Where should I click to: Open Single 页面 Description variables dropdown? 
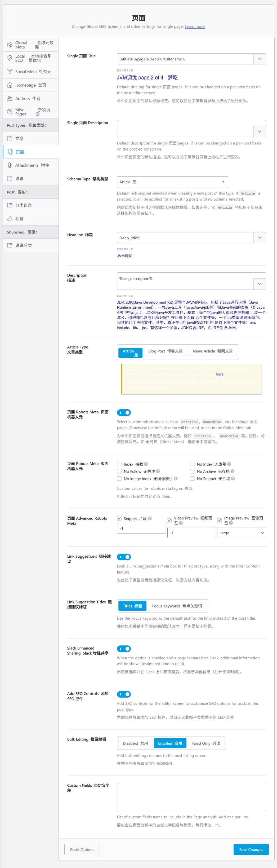click(x=260, y=131)
